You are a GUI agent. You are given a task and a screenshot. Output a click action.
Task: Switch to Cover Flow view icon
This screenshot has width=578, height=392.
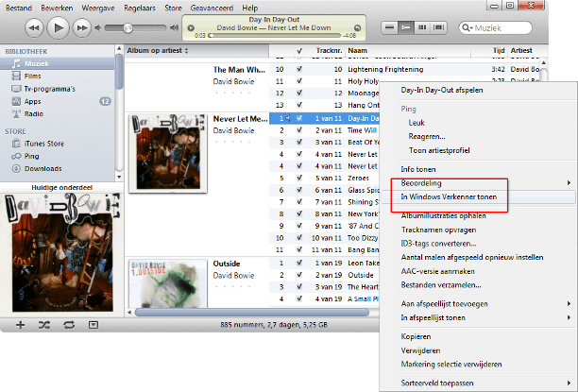pos(438,27)
